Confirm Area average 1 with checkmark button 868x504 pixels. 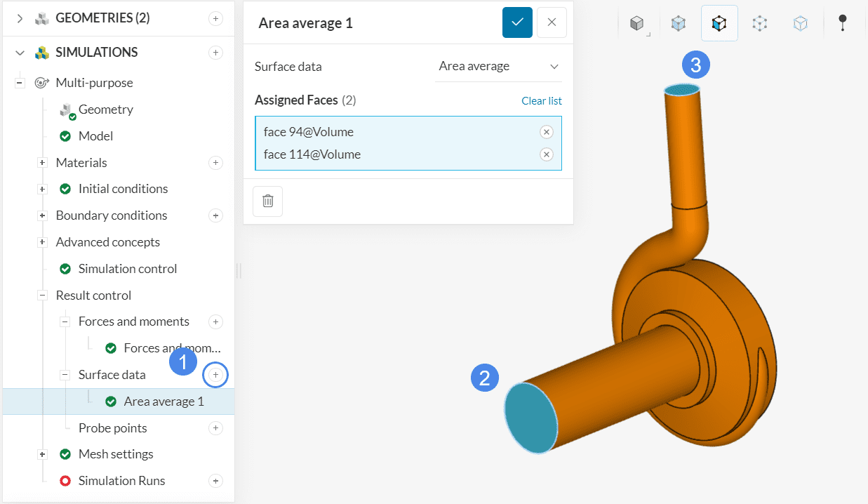pyautogui.click(x=517, y=22)
